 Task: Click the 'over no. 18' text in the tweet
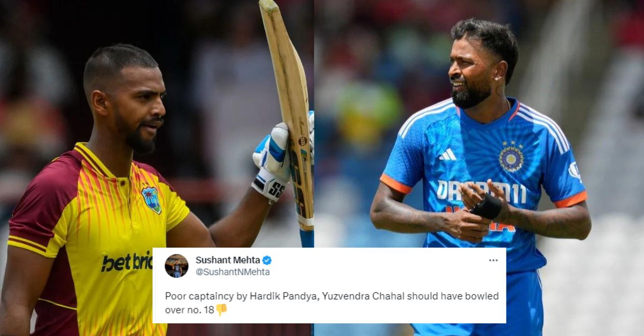(189, 309)
